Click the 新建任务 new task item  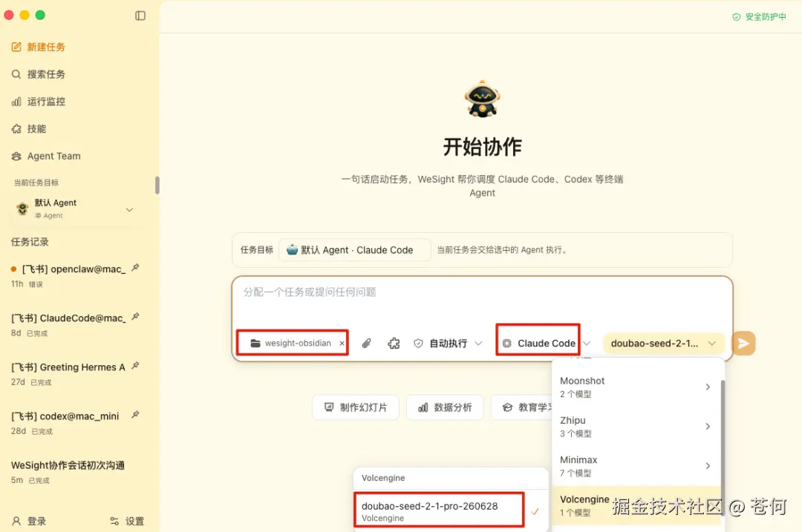tap(39, 47)
